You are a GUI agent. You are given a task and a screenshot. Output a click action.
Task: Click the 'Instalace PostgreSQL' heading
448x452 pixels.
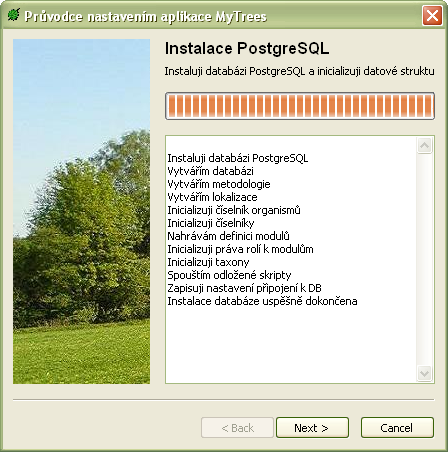click(247, 48)
